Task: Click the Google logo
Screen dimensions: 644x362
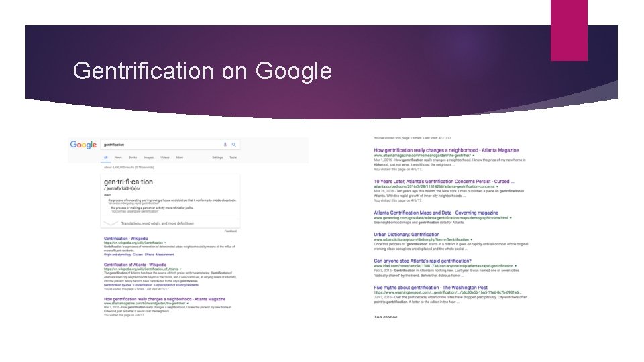Action: (83, 145)
